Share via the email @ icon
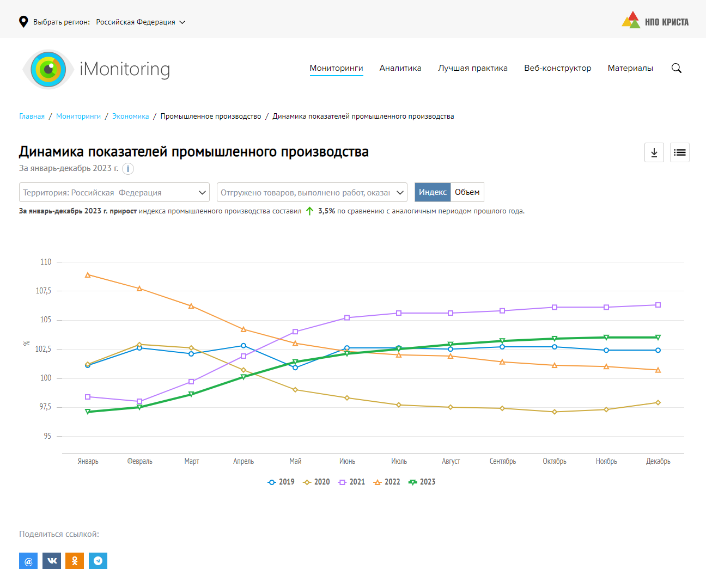The width and height of the screenshot is (706, 588). coord(28,561)
